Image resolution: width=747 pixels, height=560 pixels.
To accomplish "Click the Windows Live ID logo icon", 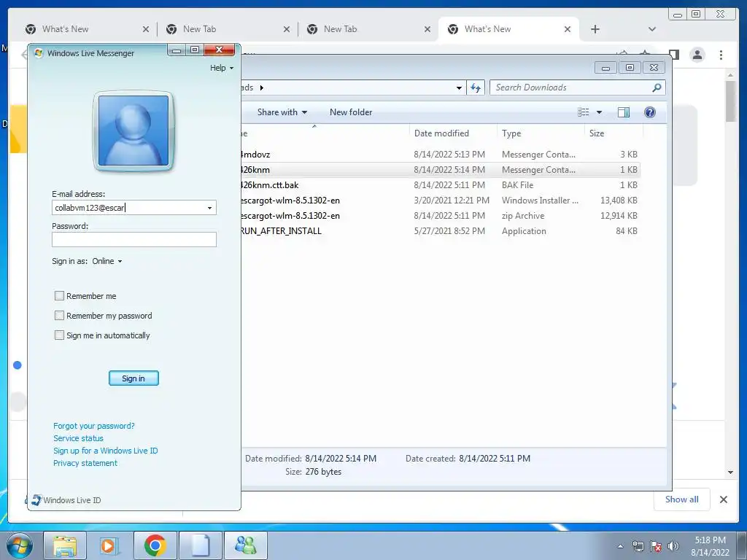I will point(36,500).
